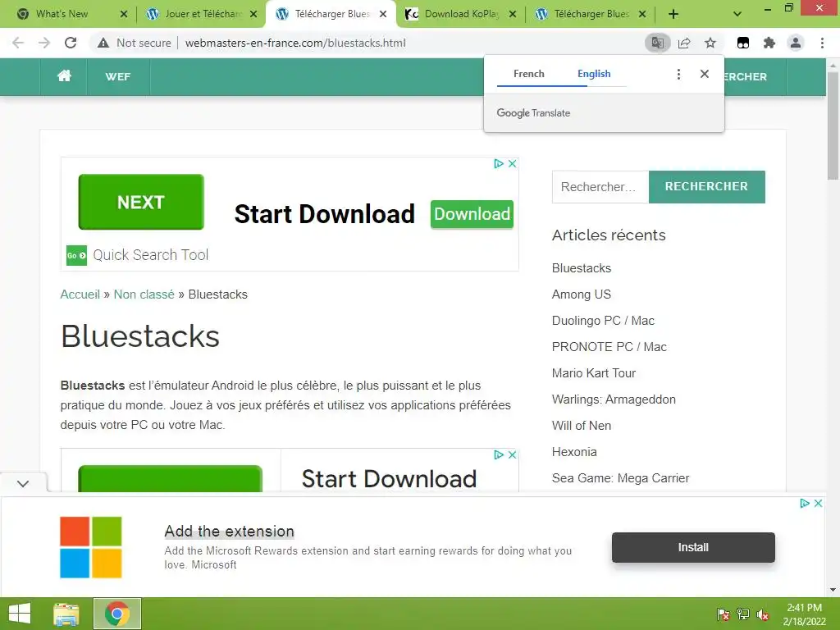Viewport: 840px width, 630px height.
Task: Open the Tampermonkey-style black extension icon
Action: [x=743, y=43]
